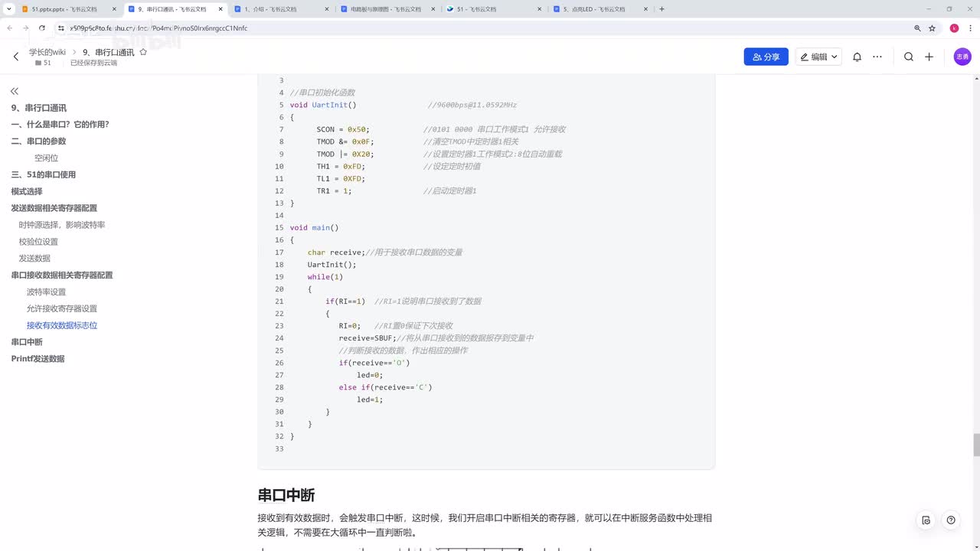
Task: Jump to 模式选择 outline item
Action: coord(27,191)
